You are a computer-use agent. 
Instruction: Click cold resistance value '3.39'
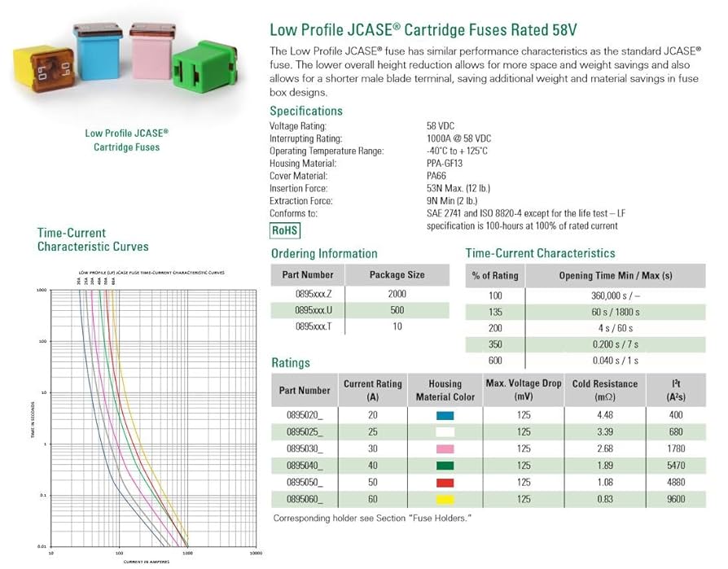[x=605, y=432]
